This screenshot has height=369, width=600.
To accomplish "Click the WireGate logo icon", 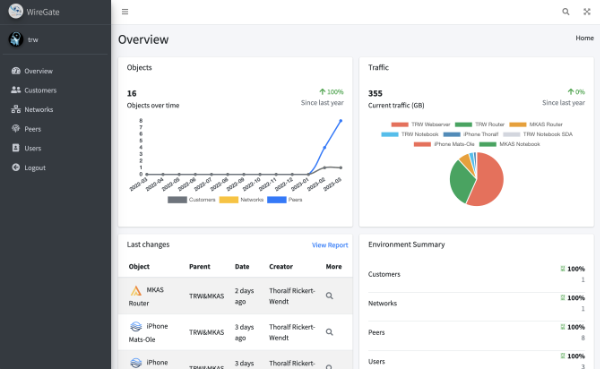I will (x=16, y=11).
